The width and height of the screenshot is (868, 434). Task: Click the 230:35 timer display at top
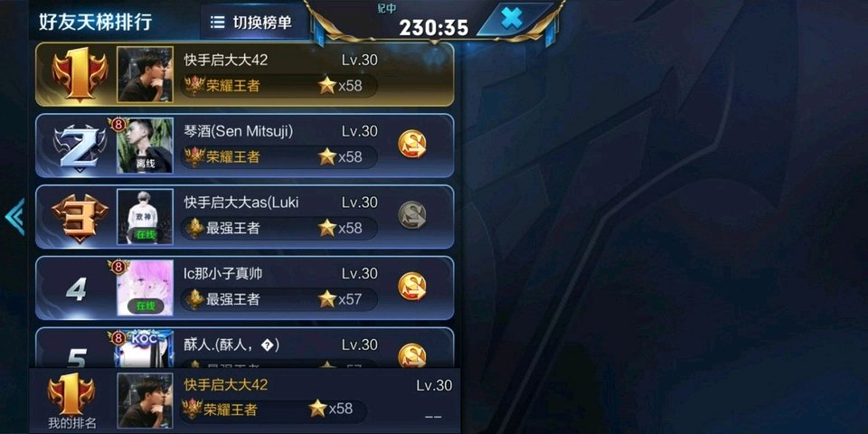click(x=433, y=27)
